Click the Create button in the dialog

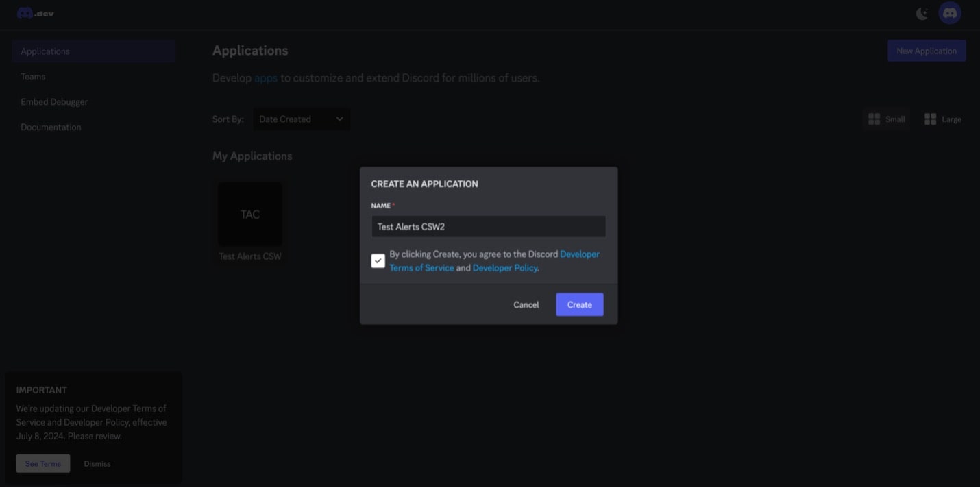click(580, 305)
